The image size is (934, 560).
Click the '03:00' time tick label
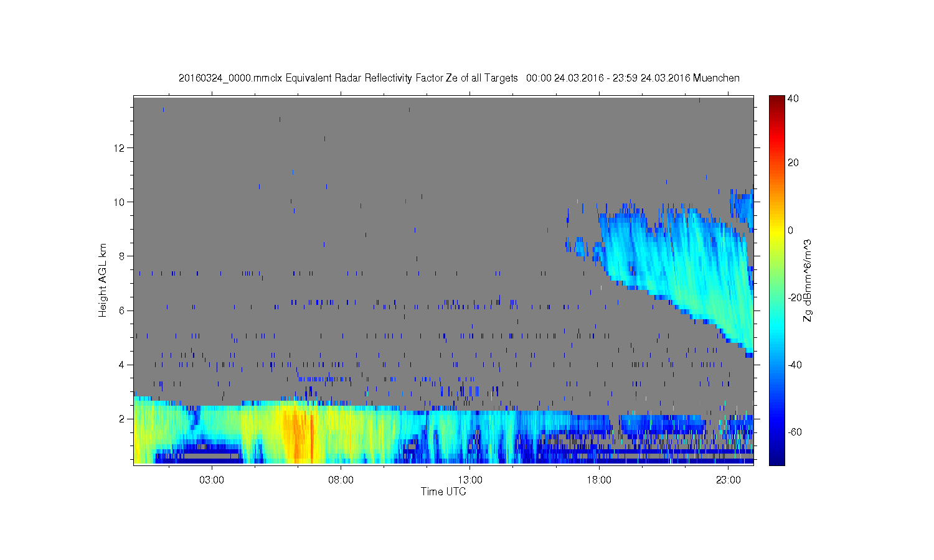[x=212, y=480]
